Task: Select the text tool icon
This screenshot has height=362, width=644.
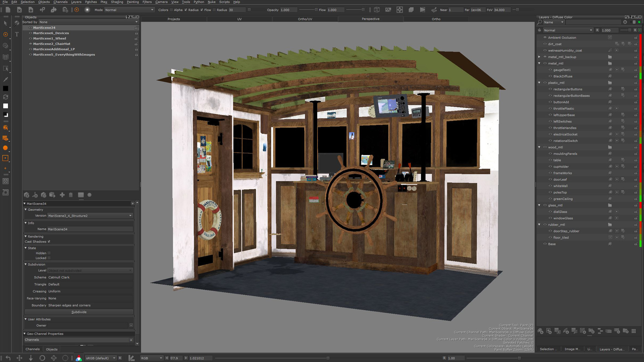Action: [16, 35]
